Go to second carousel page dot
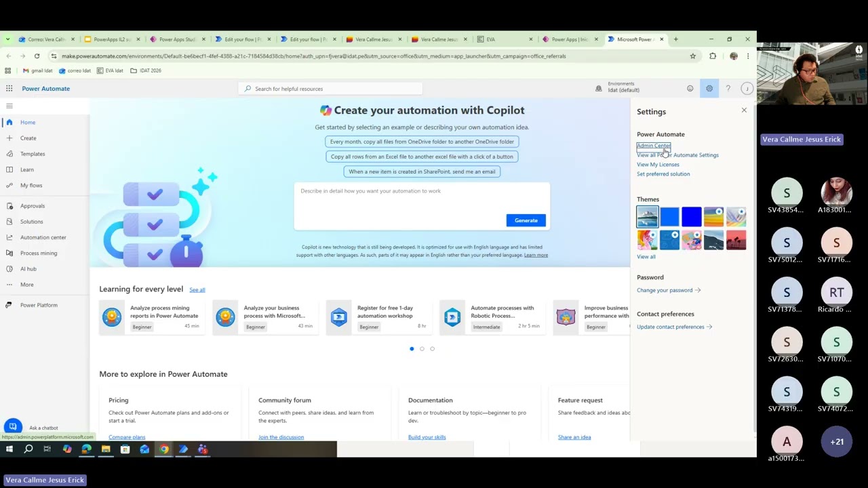868x488 pixels. [x=422, y=349]
